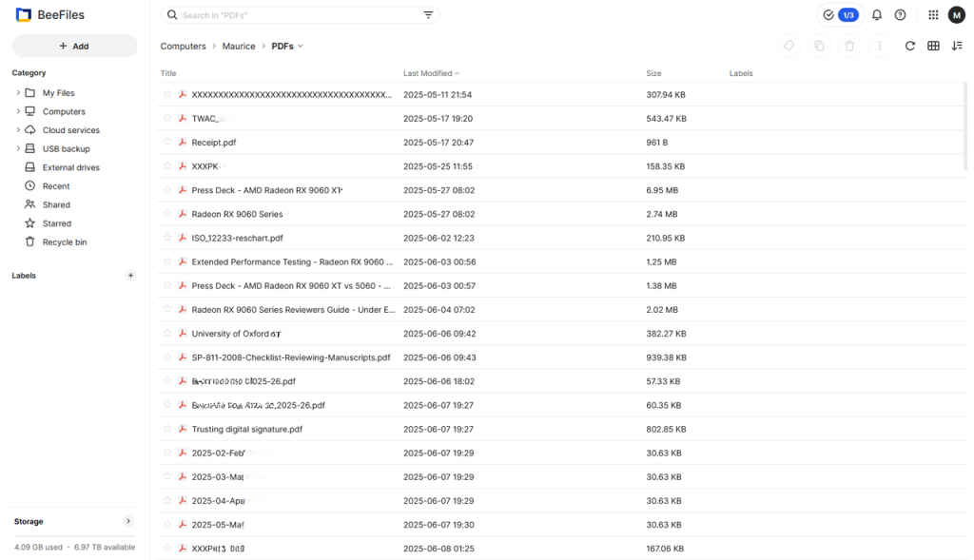Image resolution: width=974 pixels, height=560 pixels.
Task: Open the account menu via M avatar
Action: 957,14
